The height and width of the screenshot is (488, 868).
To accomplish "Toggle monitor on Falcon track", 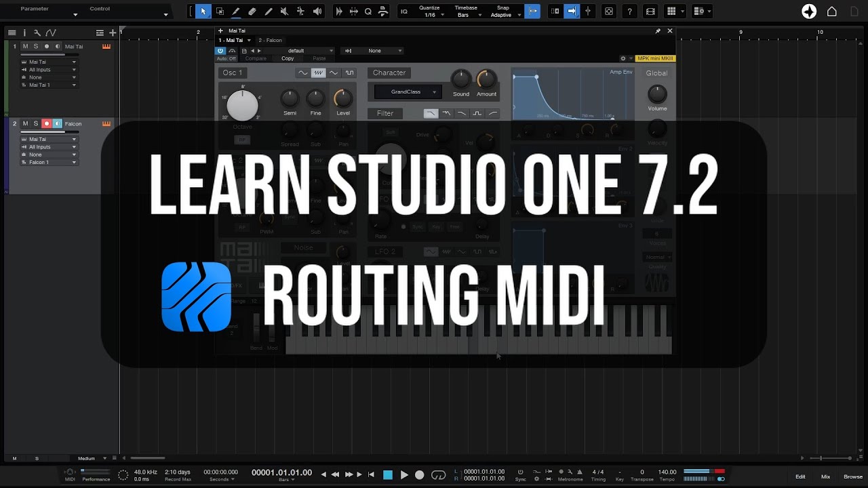I will point(58,123).
